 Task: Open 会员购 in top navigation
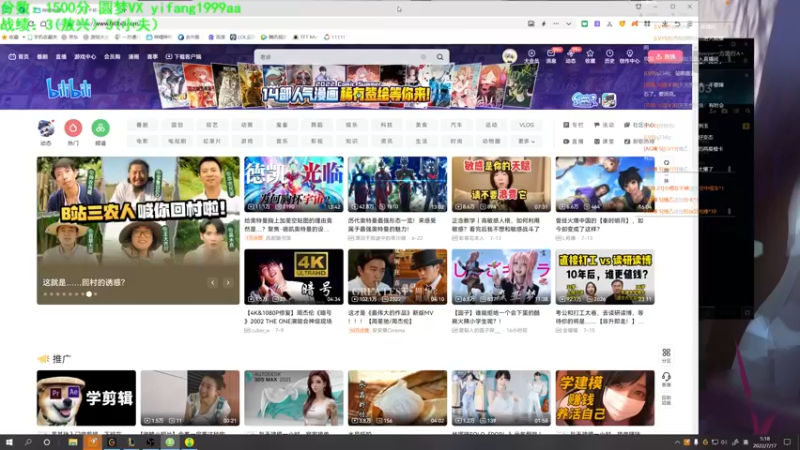coord(112,57)
